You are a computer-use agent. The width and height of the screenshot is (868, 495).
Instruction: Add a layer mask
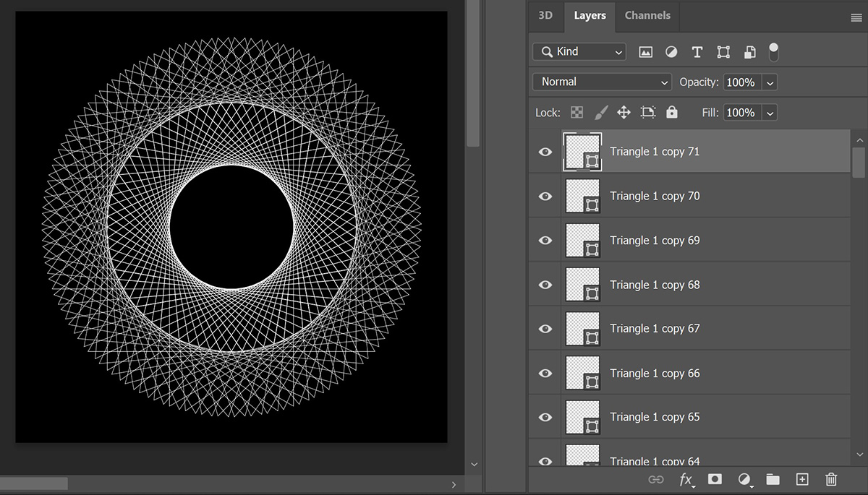[714, 479]
